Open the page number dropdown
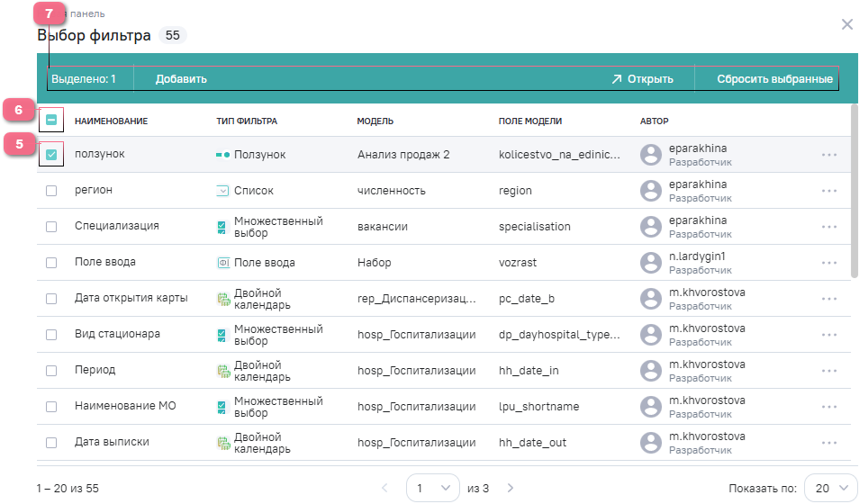The width and height of the screenshot is (859, 504). pos(432,488)
